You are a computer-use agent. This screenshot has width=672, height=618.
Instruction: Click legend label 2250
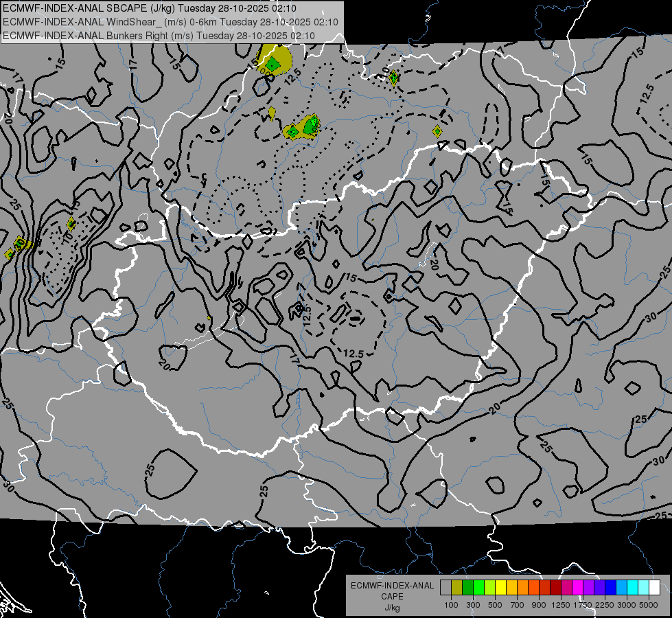click(x=605, y=605)
